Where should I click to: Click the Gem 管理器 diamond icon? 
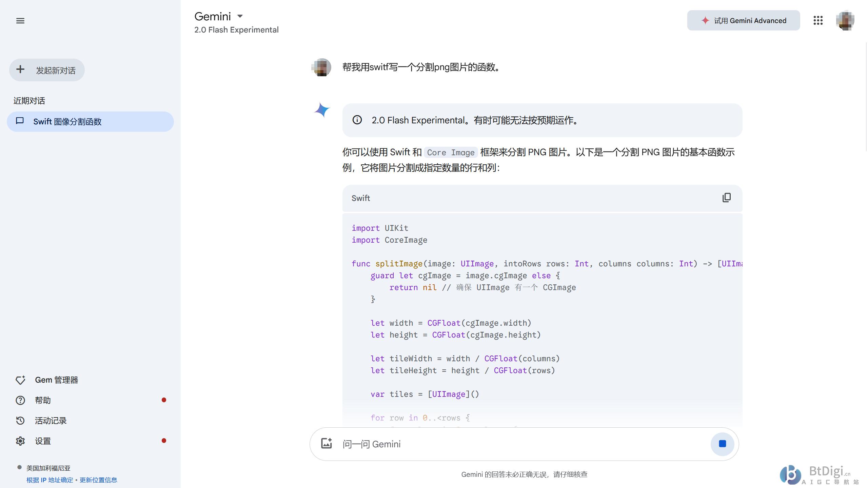(x=20, y=380)
